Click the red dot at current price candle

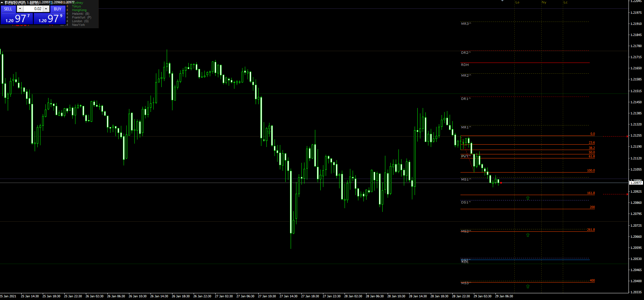point(501,183)
